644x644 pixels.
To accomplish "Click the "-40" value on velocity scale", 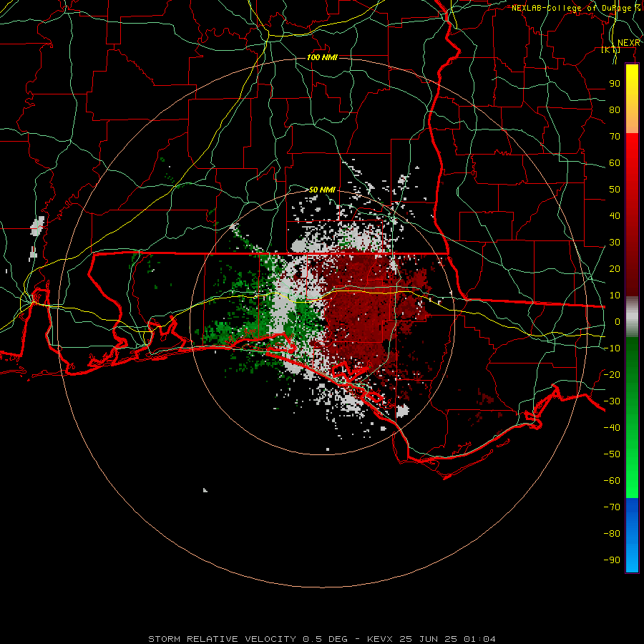I will click(612, 428).
